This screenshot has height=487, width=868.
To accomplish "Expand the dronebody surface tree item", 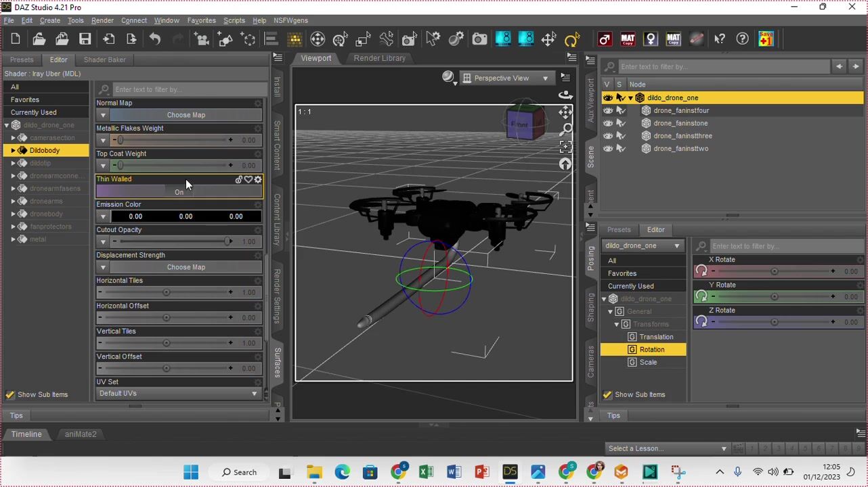I will [13, 214].
